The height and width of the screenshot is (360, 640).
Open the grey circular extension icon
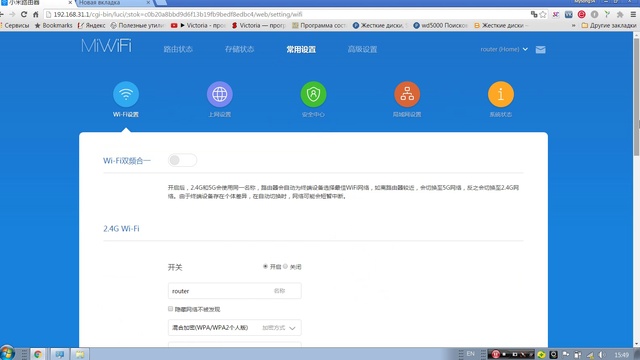(594, 14)
